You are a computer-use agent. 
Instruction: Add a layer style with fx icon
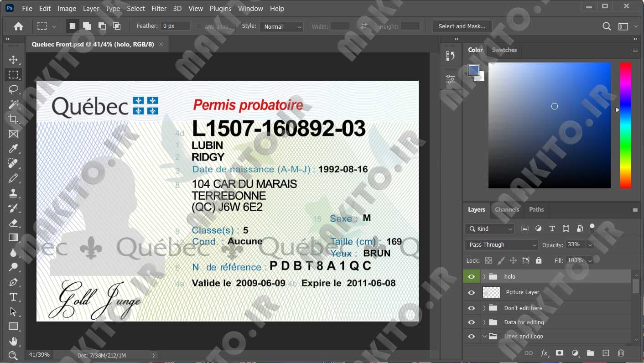(544, 353)
